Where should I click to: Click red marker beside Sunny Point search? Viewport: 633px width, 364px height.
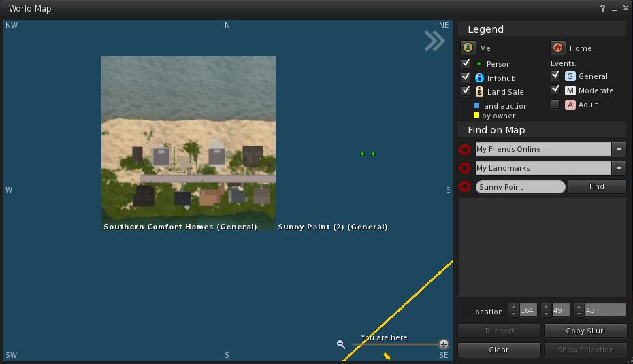tap(465, 186)
